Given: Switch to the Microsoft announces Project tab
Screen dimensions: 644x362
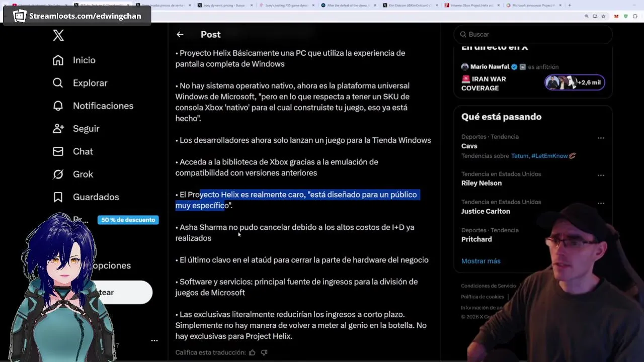Looking at the screenshot, I should coord(533,5).
